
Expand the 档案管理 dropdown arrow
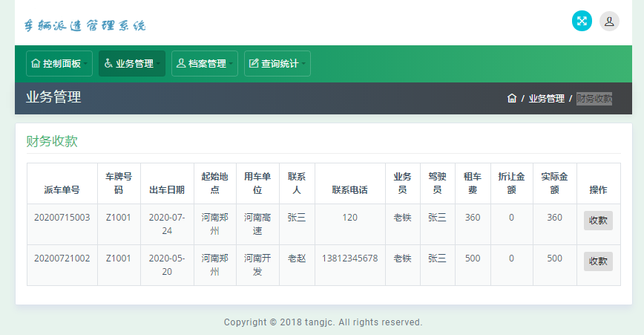click(231, 64)
